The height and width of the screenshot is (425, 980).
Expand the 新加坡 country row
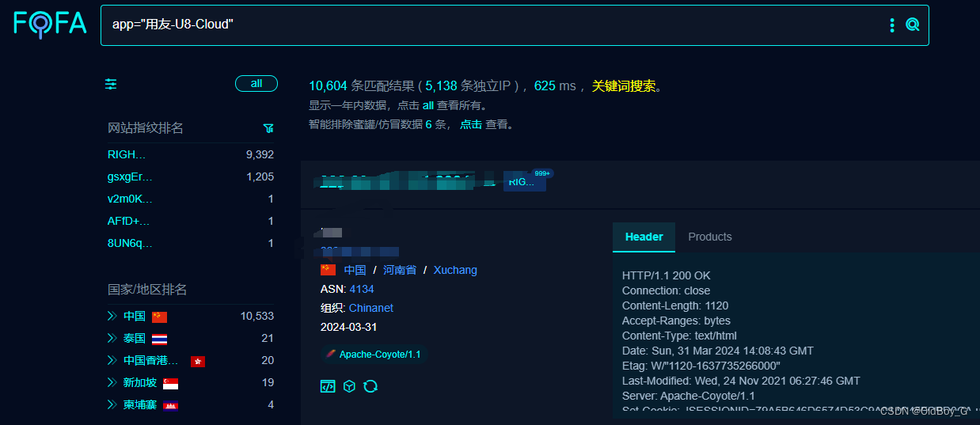click(x=112, y=382)
